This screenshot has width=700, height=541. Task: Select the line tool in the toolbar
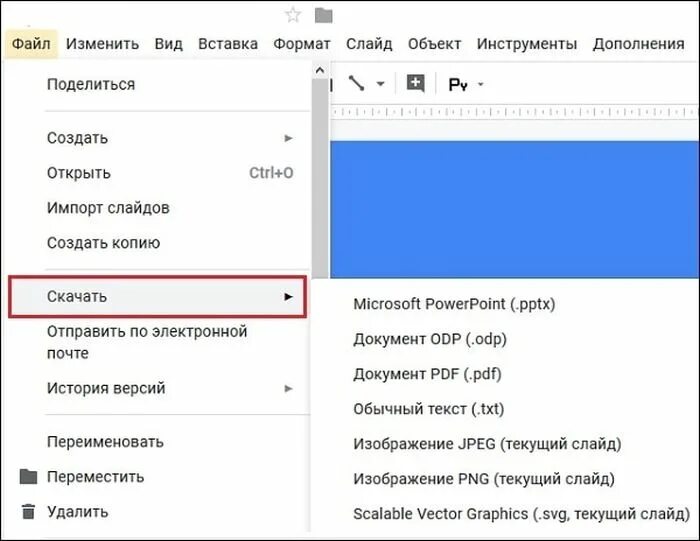(x=356, y=83)
